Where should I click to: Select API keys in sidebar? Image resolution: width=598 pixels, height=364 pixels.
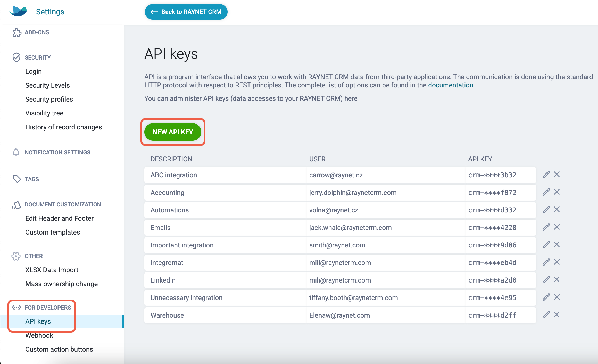point(62,321)
